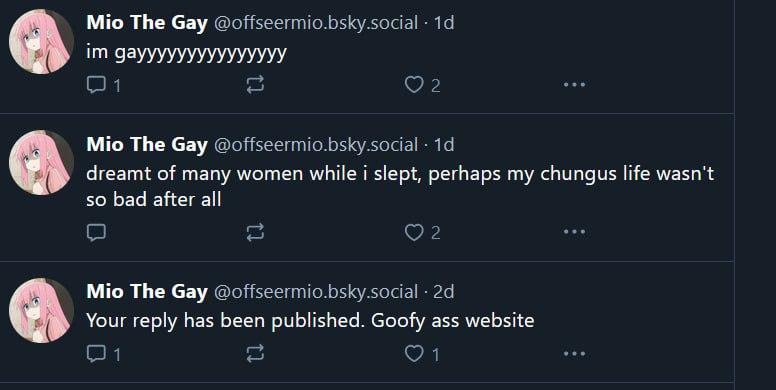Open more options on 'dreamt of many women' post
Image resolution: width=776 pixels, height=390 pixels.
[x=574, y=232]
